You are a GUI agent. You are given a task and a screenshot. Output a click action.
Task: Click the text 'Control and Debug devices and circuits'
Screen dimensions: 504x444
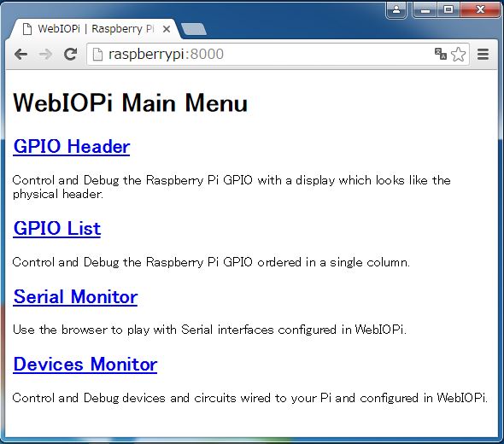[x=125, y=398]
